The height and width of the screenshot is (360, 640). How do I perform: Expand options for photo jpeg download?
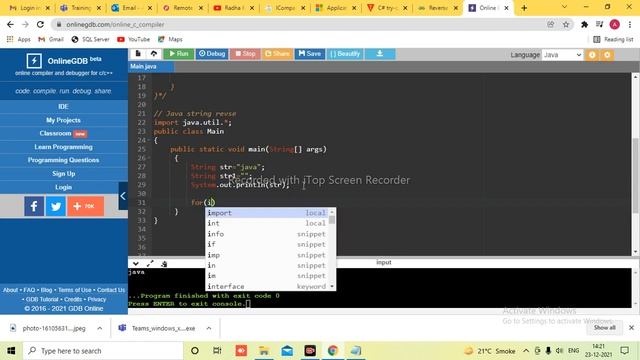click(100, 328)
